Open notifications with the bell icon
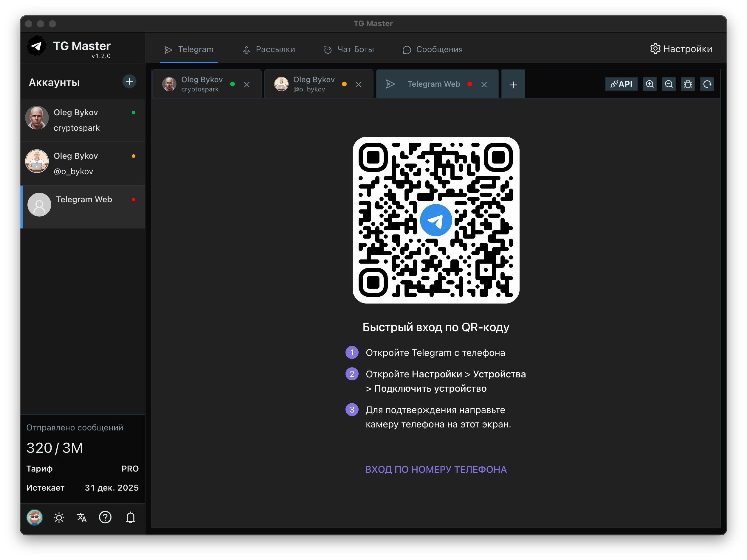The height and width of the screenshot is (560, 747). 130,517
